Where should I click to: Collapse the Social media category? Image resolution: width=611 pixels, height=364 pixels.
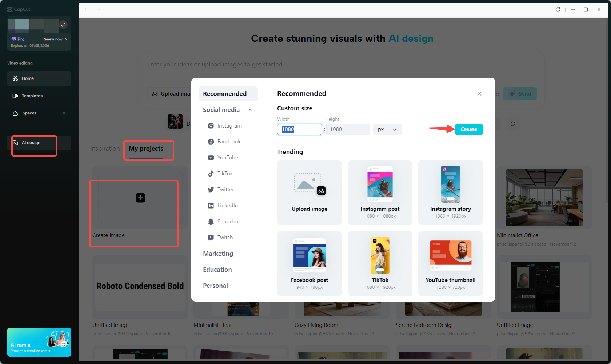[250, 109]
